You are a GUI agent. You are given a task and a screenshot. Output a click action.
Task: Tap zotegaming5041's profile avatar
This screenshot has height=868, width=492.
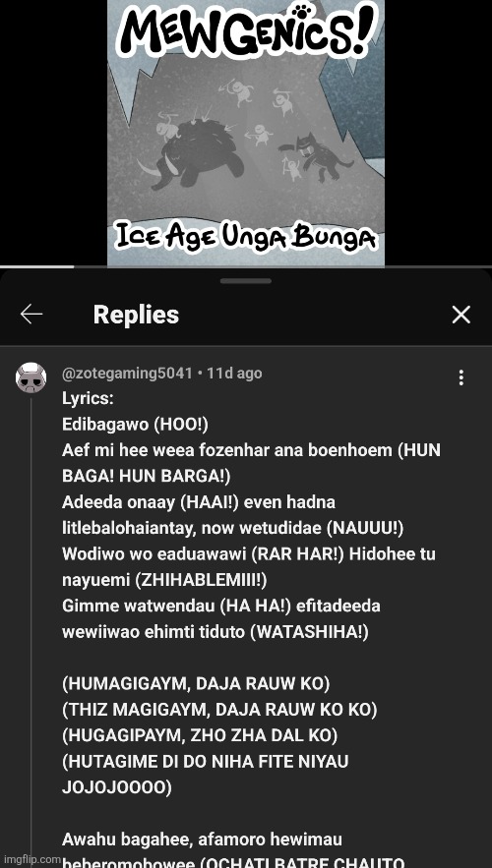pyautogui.click(x=31, y=377)
